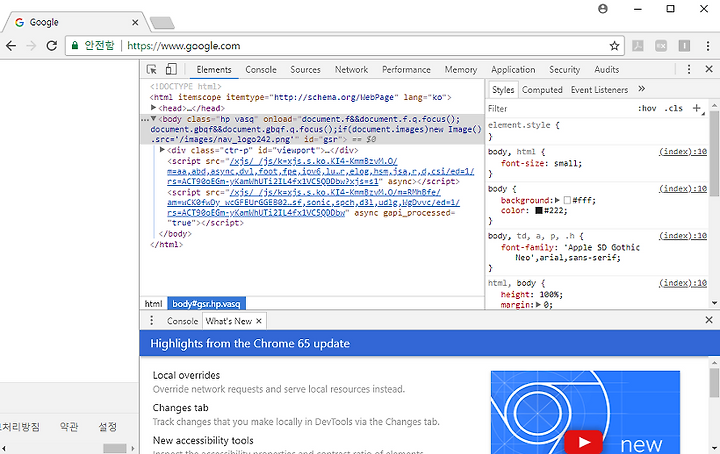Open the Network tab

click(x=351, y=69)
